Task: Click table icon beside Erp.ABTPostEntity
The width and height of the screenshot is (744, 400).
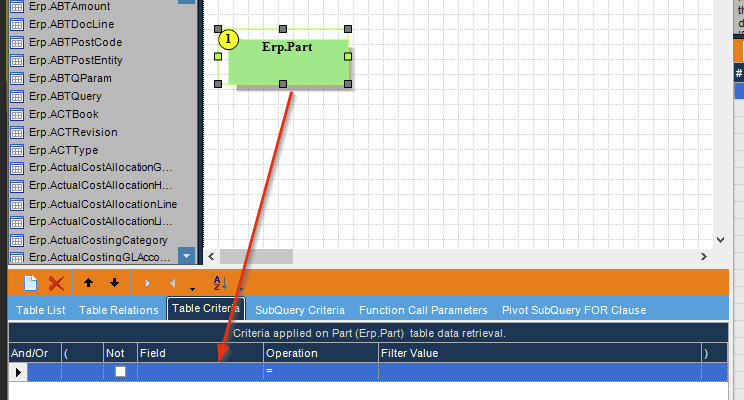Action: click(x=17, y=61)
